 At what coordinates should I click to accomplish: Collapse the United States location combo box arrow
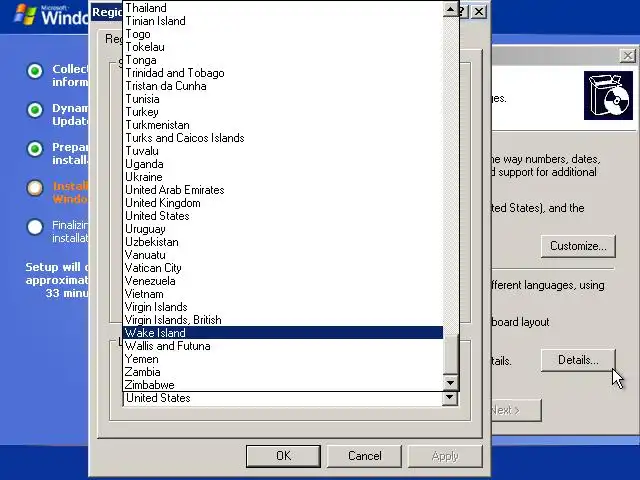(x=450, y=398)
